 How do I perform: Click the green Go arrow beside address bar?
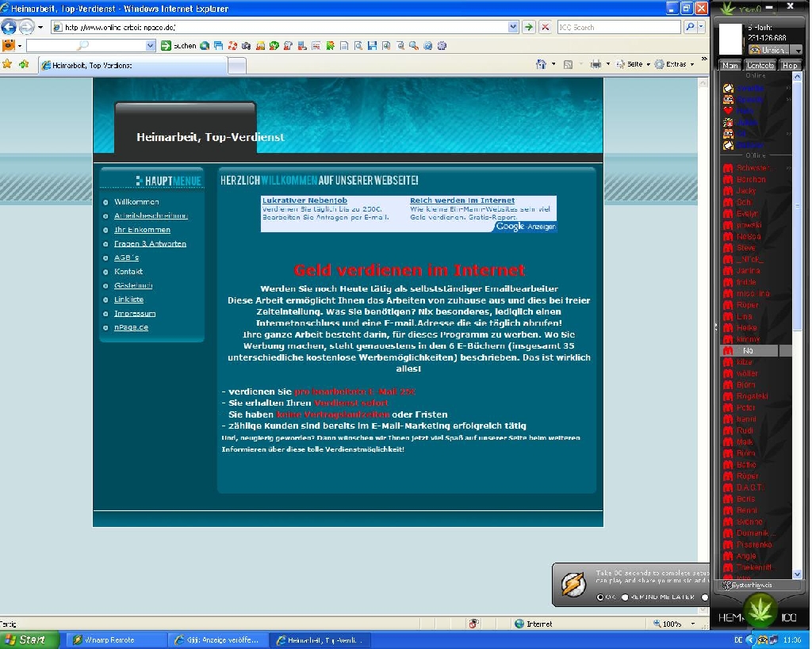pos(529,27)
